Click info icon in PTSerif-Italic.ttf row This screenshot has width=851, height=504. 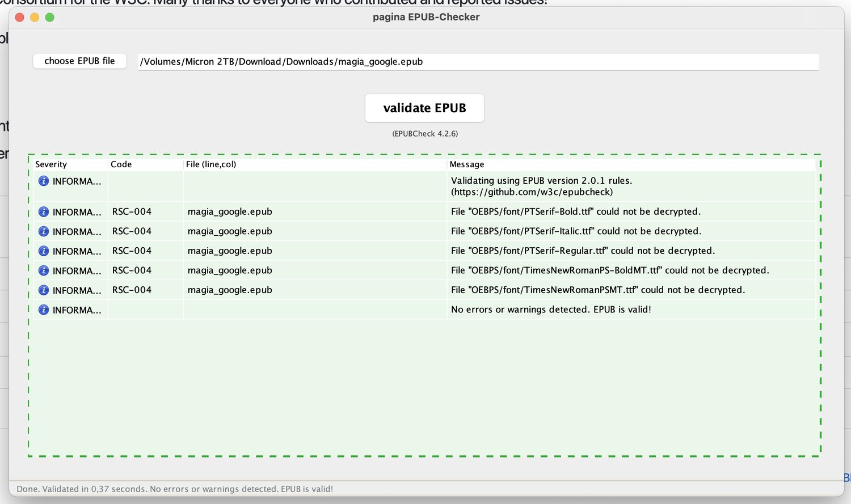(x=43, y=231)
